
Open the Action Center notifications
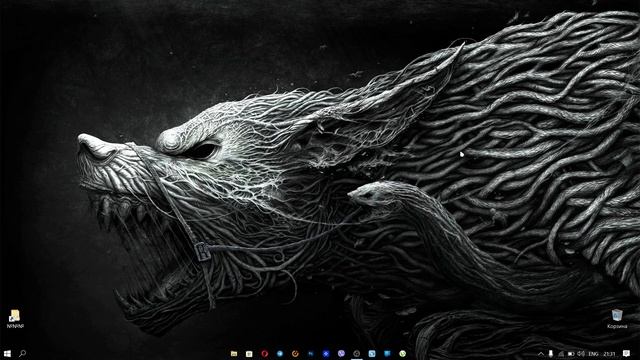pos(626,353)
